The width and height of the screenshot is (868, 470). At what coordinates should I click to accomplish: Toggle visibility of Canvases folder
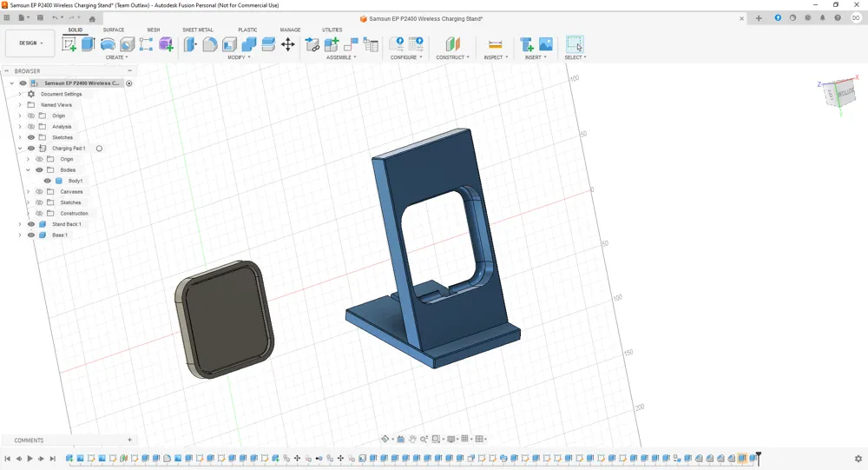[x=39, y=191]
